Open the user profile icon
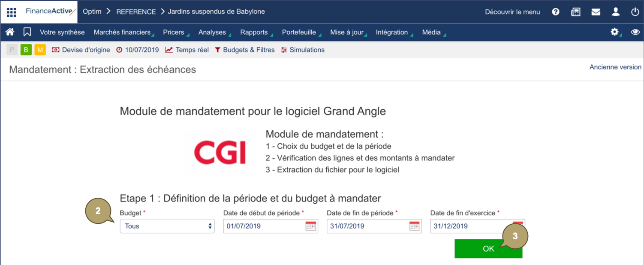 [615, 12]
